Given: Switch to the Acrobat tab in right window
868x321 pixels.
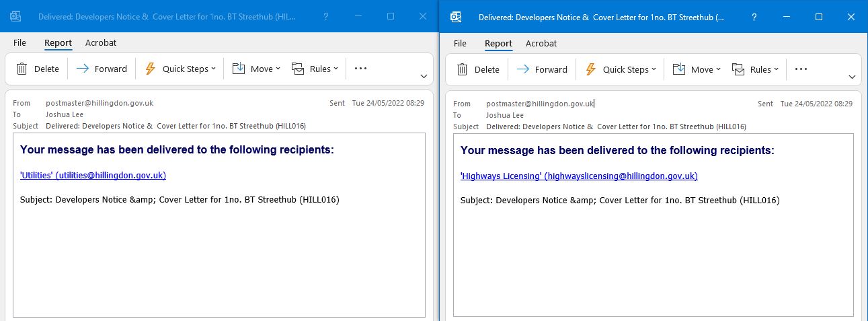Looking at the screenshot, I should pyautogui.click(x=541, y=43).
